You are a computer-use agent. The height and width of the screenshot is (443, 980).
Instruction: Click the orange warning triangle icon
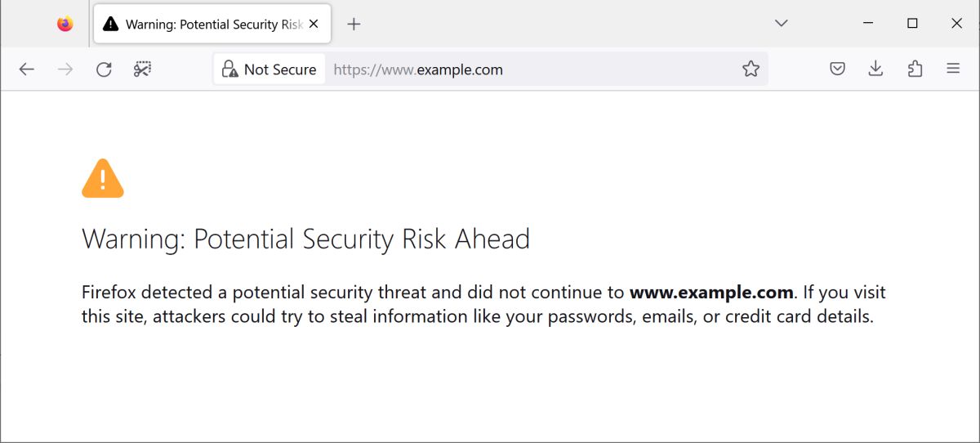pyautogui.click(x=103, y=178)
